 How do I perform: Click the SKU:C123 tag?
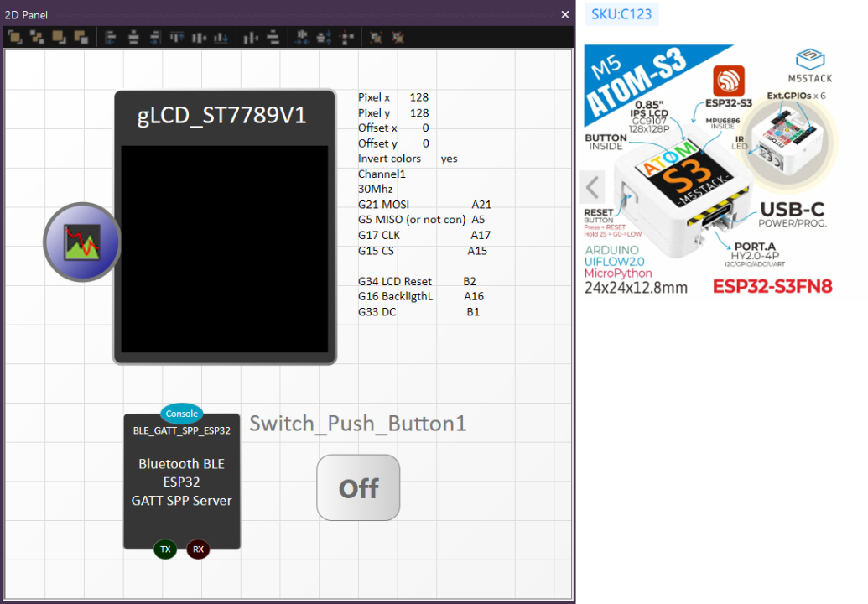[x=621, y=14]
